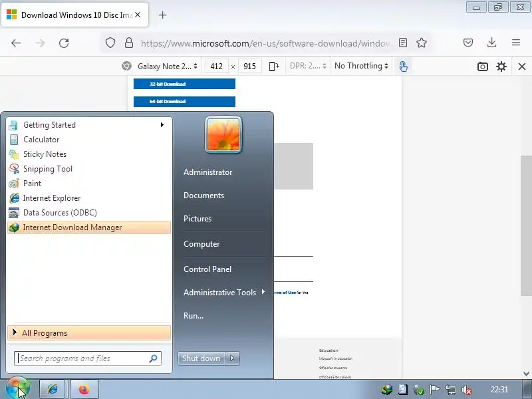The image size is (532, 399).
Task: Open Getting Started from Start menu
Action: click(x=89, y=125)
